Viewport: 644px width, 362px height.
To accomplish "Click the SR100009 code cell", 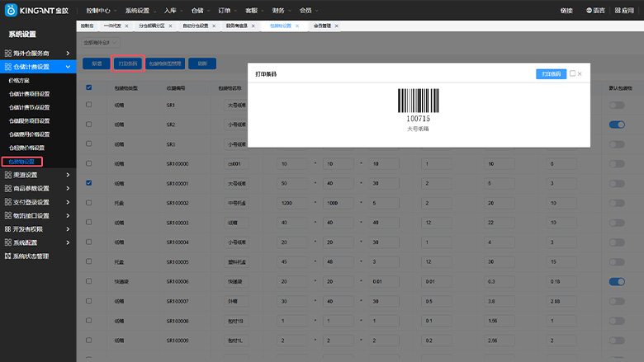I will (x=178, y=341).
